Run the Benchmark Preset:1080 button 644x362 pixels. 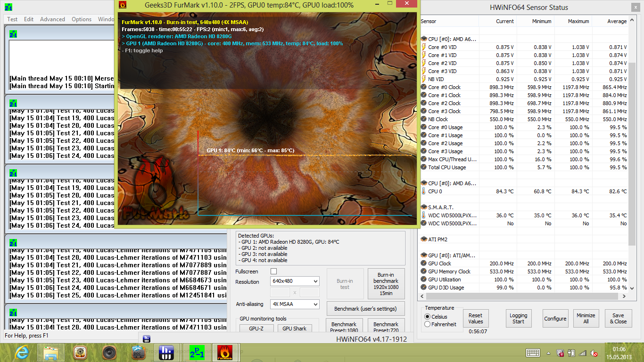[x=344, y=326]
